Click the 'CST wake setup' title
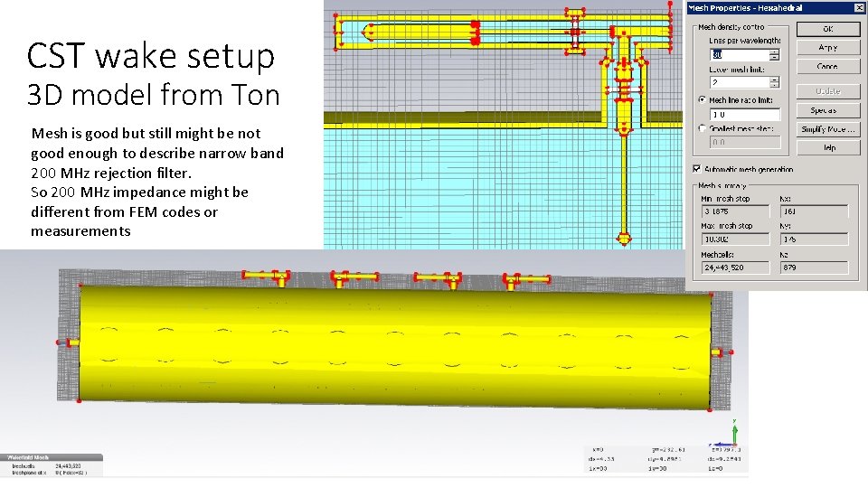This screenshot has width=868, height=488. [x=151, y=56]
